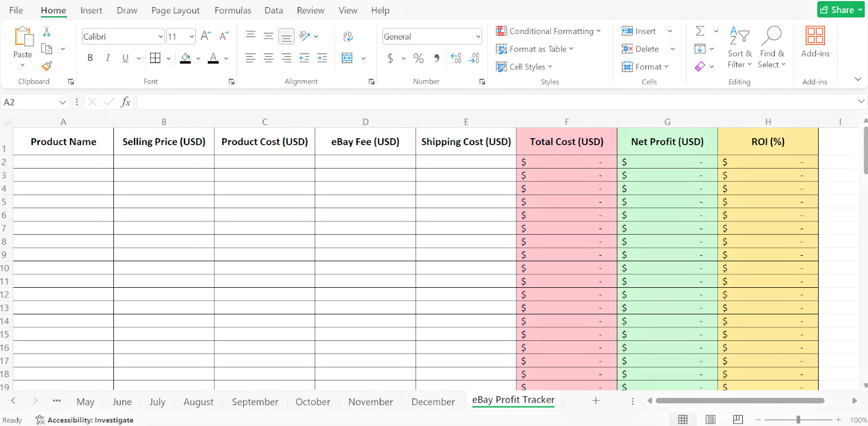868x426 pixels.
Task: Click Increase Decimal icon
Action: coord(456,58)
